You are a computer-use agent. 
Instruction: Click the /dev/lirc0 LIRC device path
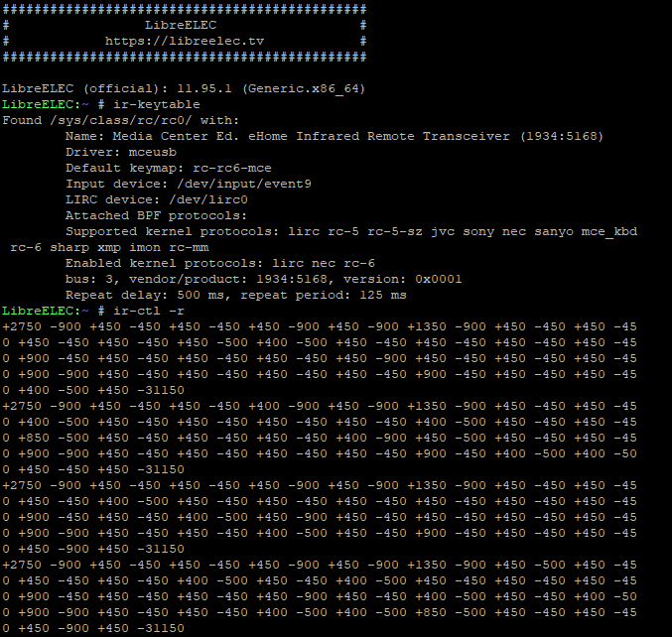(208, 199)
